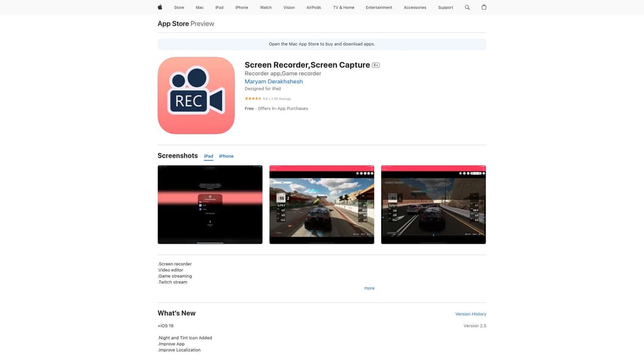Open the second racing game screenshot

click(321, 204)
